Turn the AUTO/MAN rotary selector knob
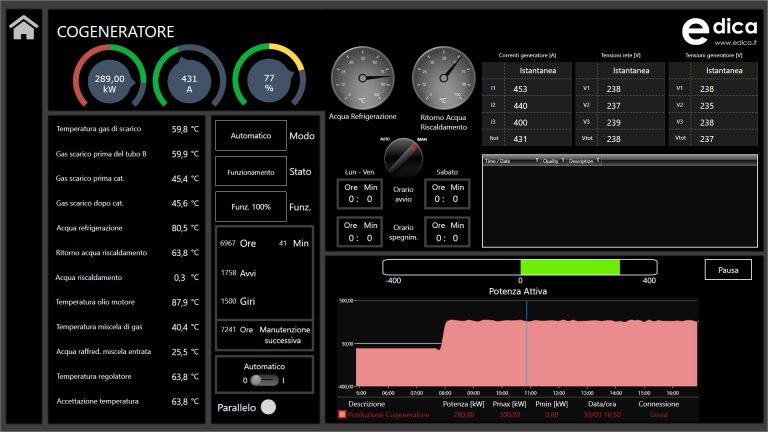 click(403, 158)
